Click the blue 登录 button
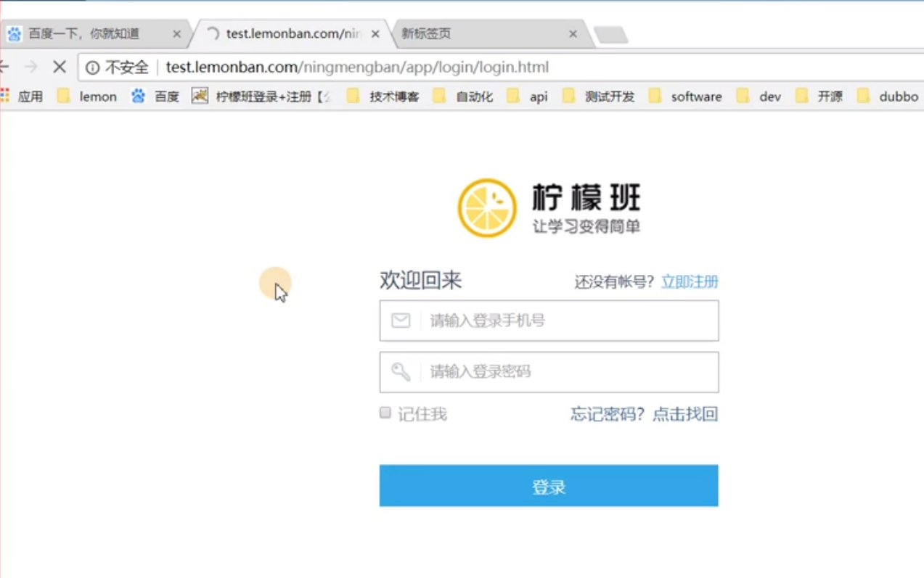The height and width of the screenshot is (578, 924). pyautogui.click(x=549, y=486)
